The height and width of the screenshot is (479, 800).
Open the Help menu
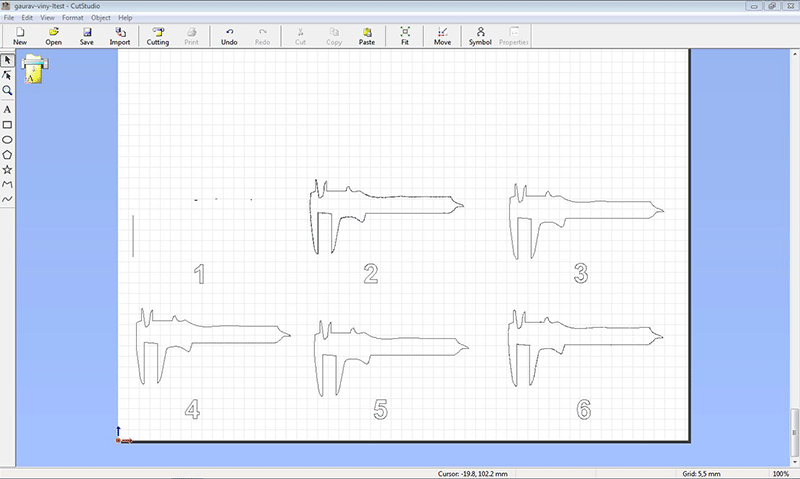(x=126, y=17)
